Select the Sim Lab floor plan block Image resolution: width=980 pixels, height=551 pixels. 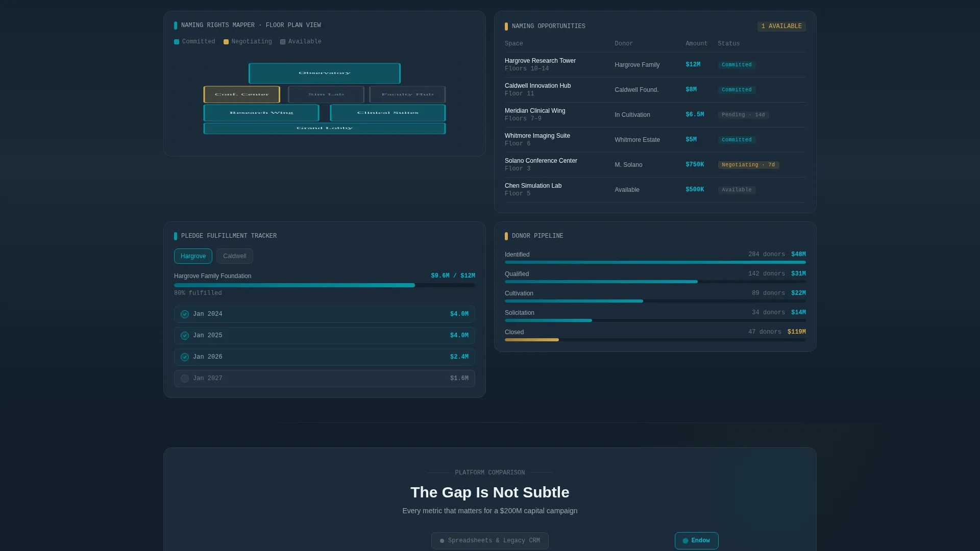pos(326,94)
